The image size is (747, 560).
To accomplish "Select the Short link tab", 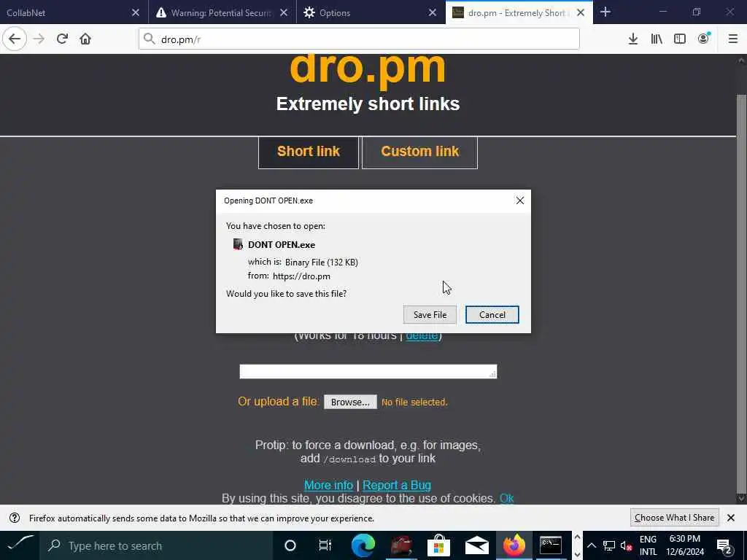I will (309, 152).
